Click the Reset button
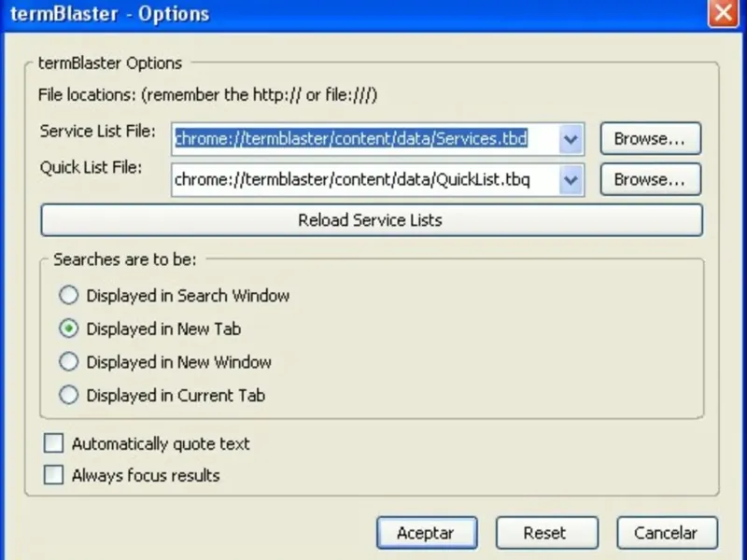The height and width of the screenshot is (560, 747). pos(547,533)
